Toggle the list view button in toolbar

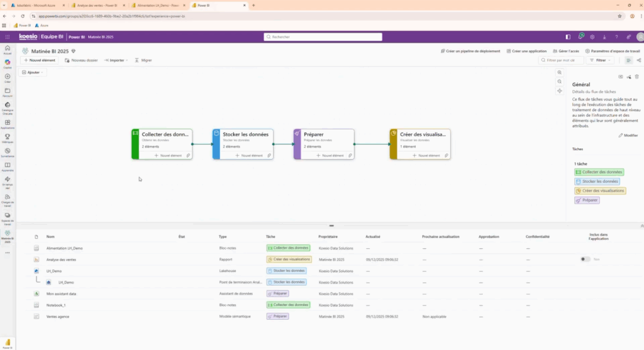click(x=628, y=60)
